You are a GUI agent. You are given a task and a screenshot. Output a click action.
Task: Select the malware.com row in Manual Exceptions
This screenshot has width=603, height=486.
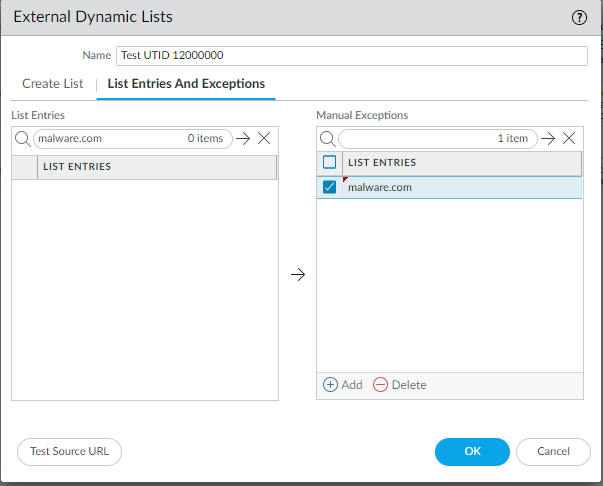[460, 187]
